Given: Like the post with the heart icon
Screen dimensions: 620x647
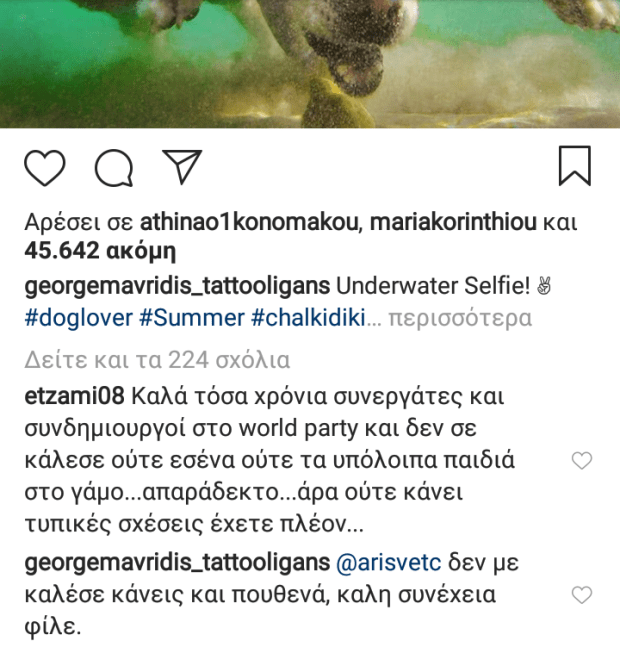Looking at the screenshot, I should (x=45, y=168).
